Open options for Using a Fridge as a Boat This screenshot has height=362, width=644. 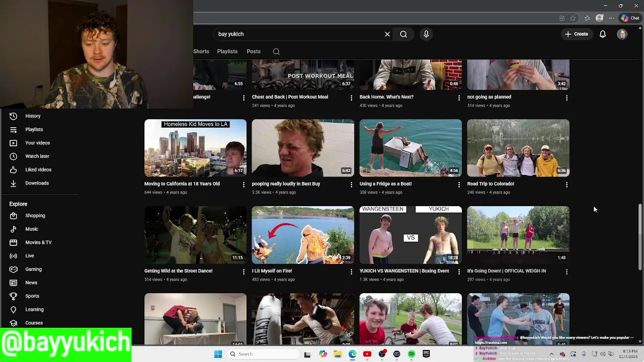(x=459, y=185)
